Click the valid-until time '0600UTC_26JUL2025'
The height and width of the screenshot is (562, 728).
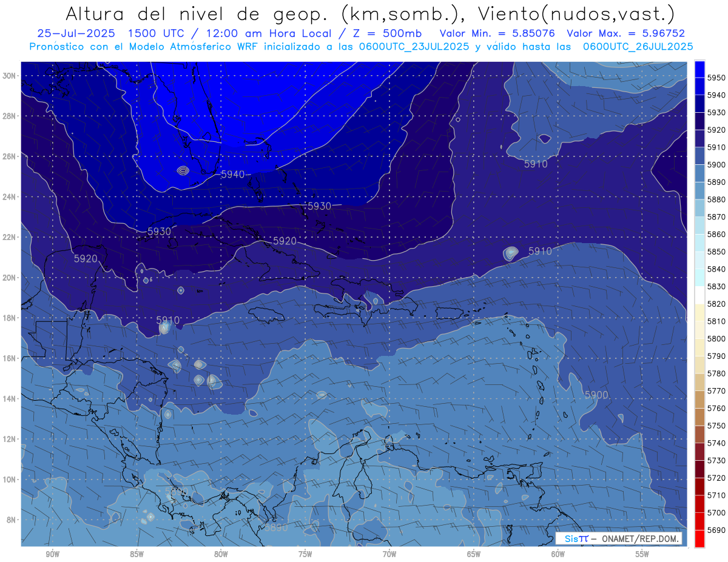(638, 46)
